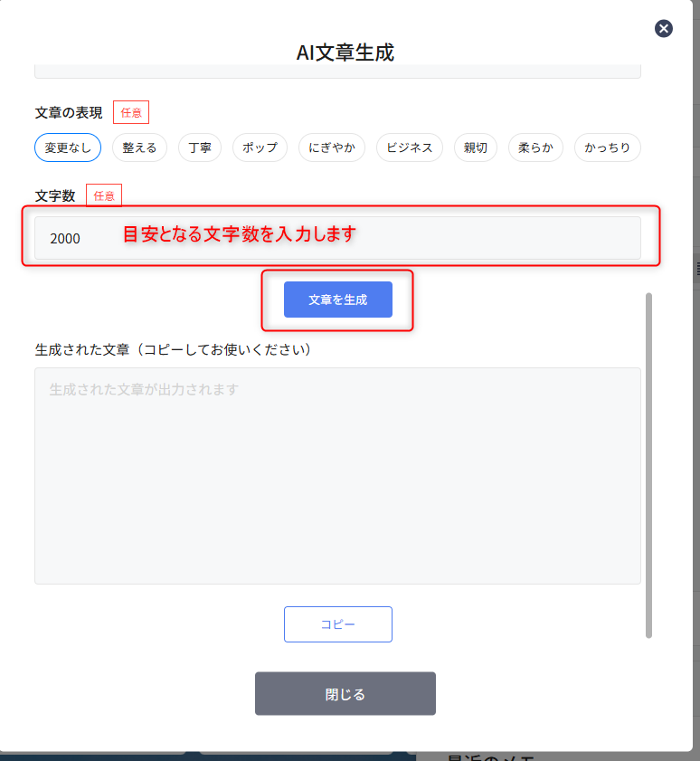The image size is (700, 761).
Task: Close the AI文章生成 dialog with X icon
Action: [664, 29]
